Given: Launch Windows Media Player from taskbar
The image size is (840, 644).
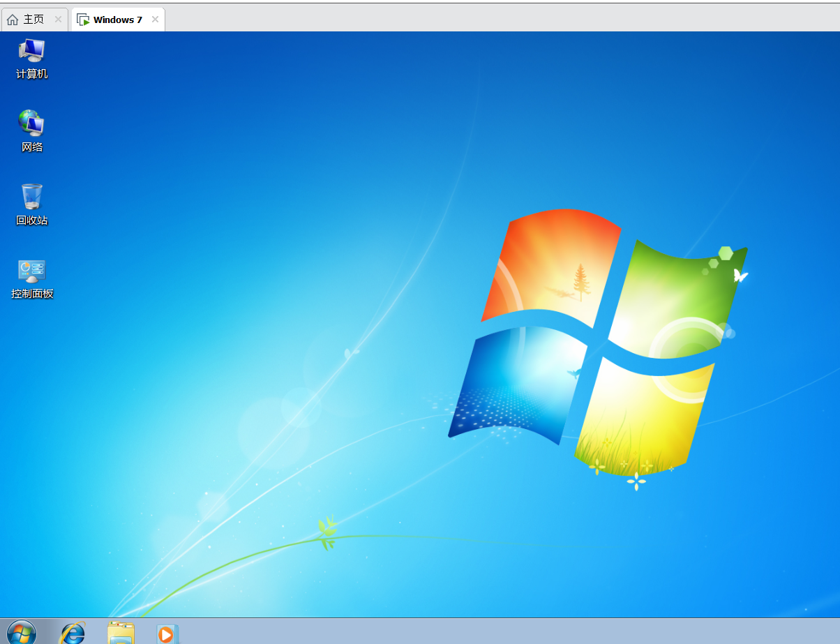Looking at the screenshot, I should (x=167, y=634).
